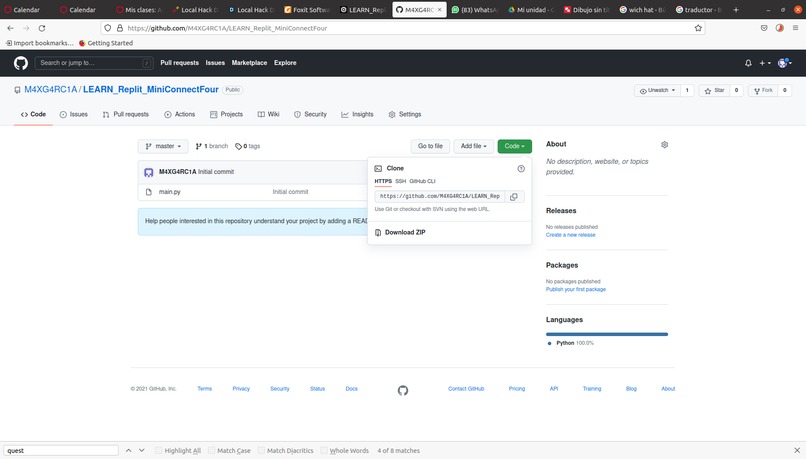Fork the repository
Screen dimensions: 806x459
click(x=763, y=90)
